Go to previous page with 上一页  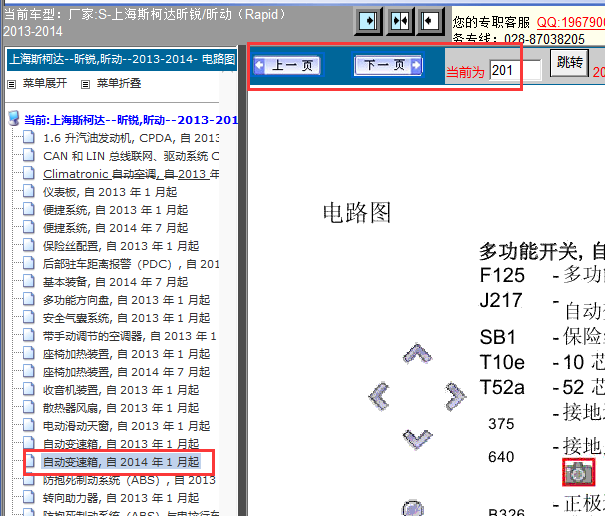coord(288,65)
